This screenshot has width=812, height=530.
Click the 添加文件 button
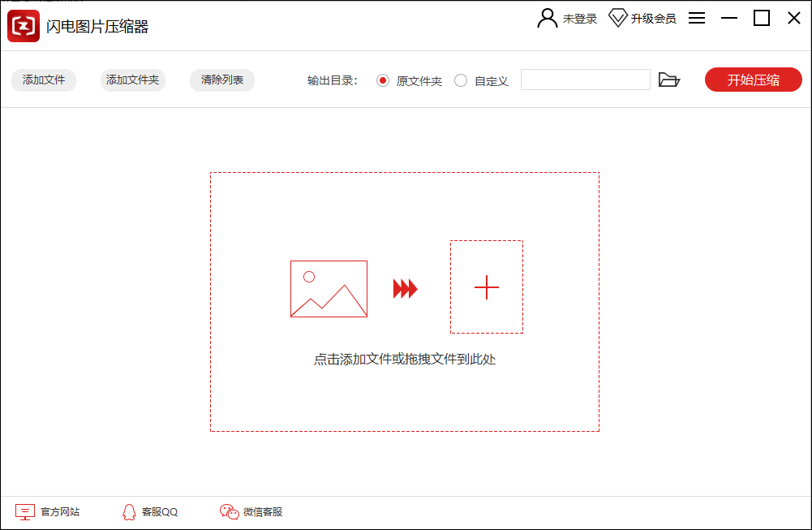point(44,80)
